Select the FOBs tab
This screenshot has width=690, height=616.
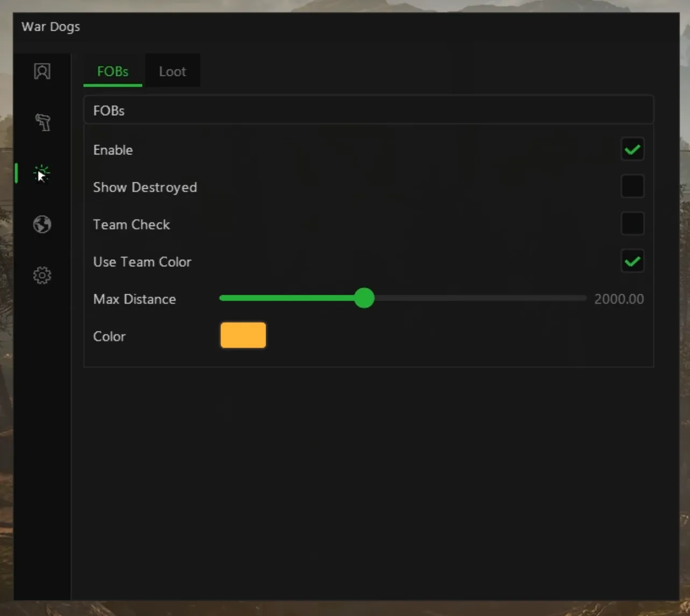pos(113,71)
